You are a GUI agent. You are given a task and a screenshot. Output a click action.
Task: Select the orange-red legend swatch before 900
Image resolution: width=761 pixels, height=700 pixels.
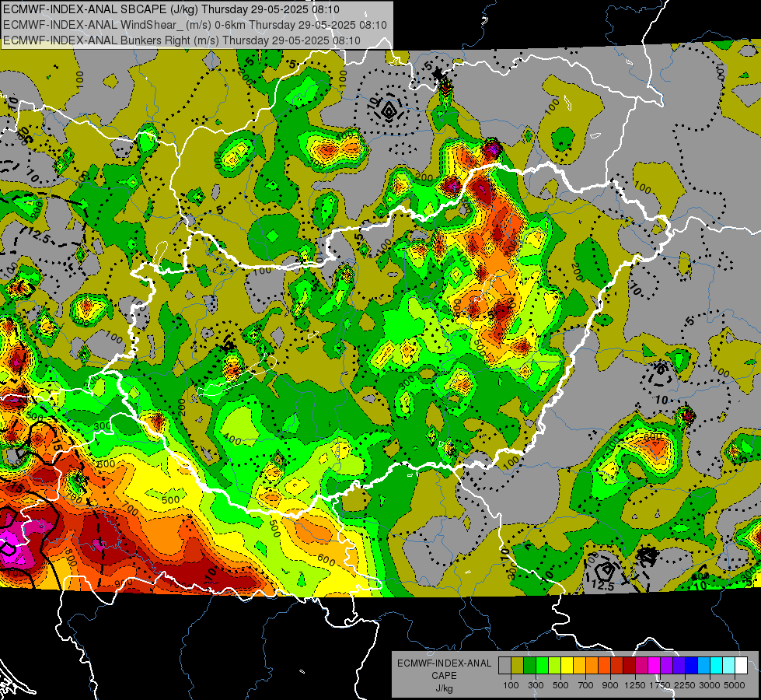604,666
